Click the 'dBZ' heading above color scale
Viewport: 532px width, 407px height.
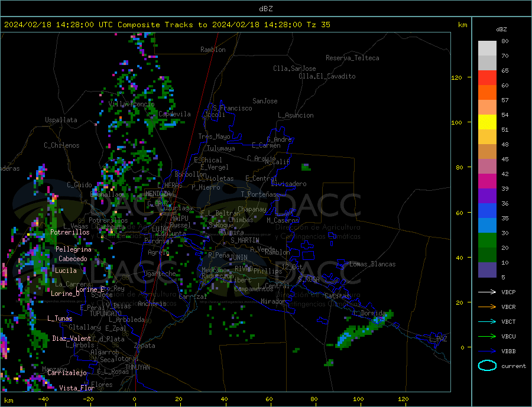point(501,30)
